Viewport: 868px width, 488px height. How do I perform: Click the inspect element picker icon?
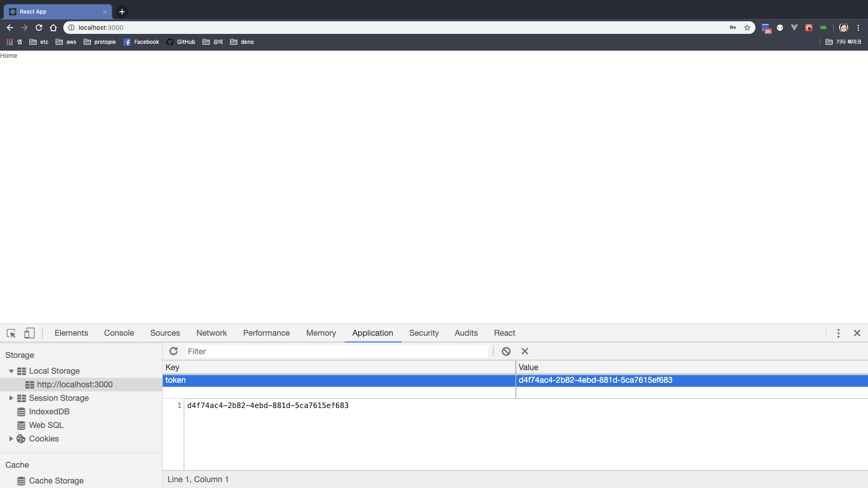(x=11, y=333)
